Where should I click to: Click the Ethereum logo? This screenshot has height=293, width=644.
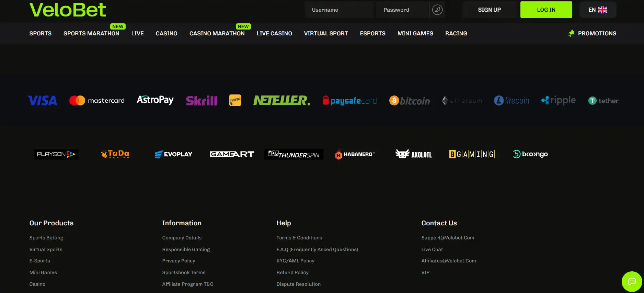click(x=462, y=101)
